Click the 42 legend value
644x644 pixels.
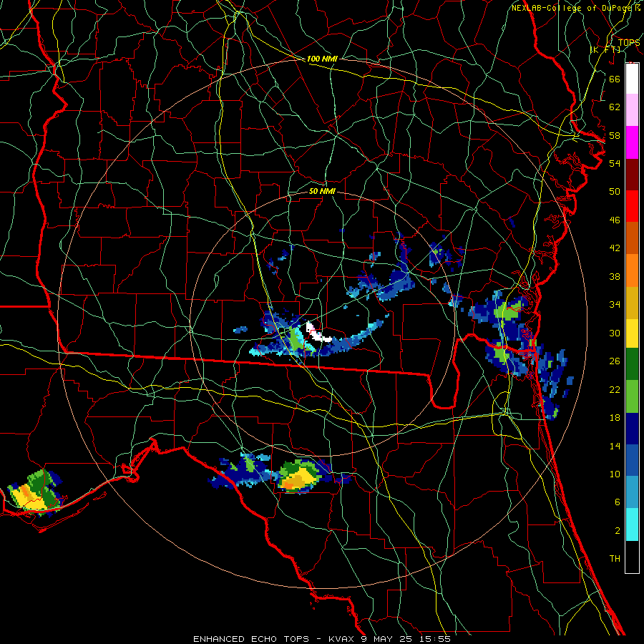(x=615, y=248)
